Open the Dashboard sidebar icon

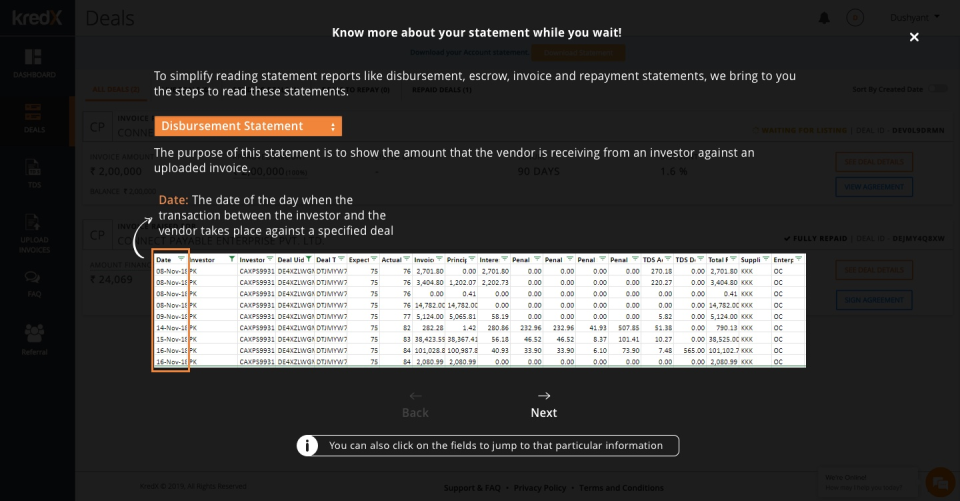tap(34, 63)
